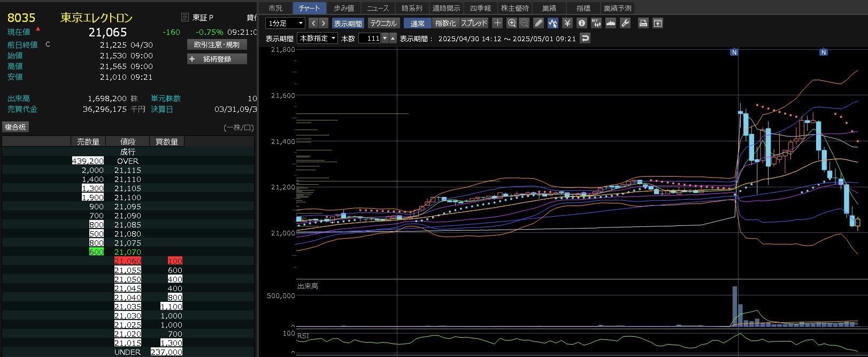
Task: Toggle the テクニカル indicators button
Action: 383,24
